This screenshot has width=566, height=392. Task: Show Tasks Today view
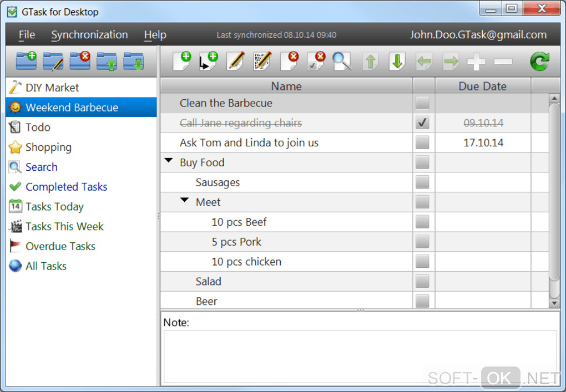(x=81, y=206)
